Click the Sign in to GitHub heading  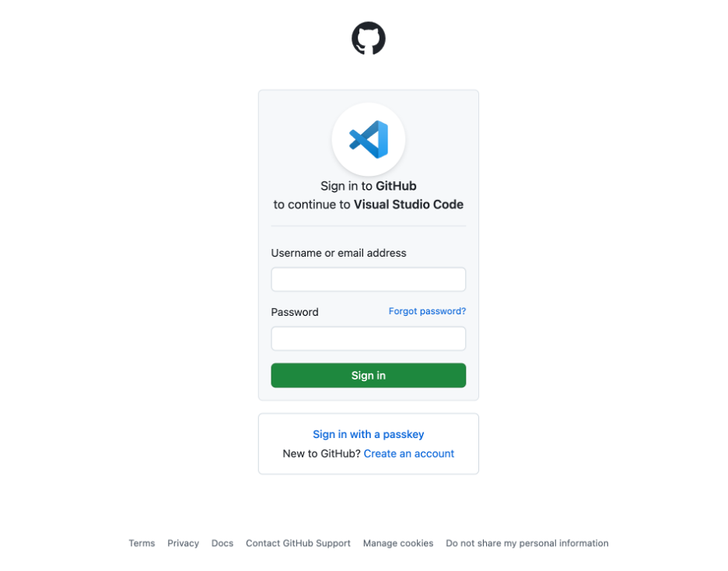coord(368,186)
